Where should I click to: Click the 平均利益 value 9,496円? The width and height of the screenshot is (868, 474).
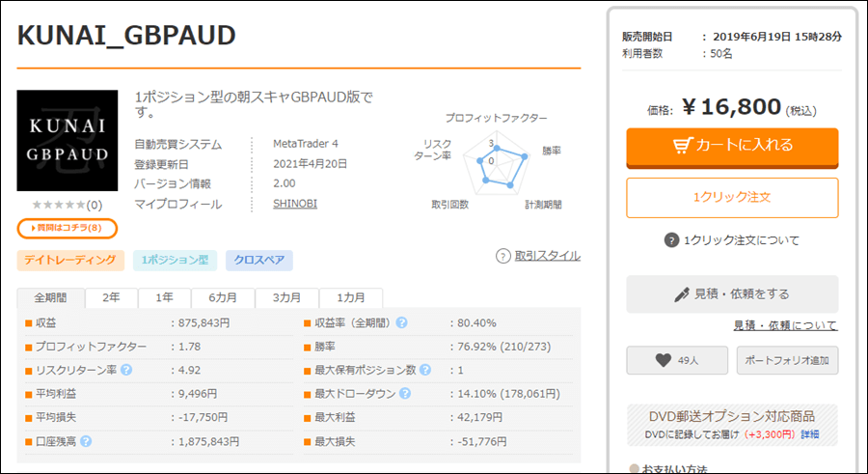[198, 394]
